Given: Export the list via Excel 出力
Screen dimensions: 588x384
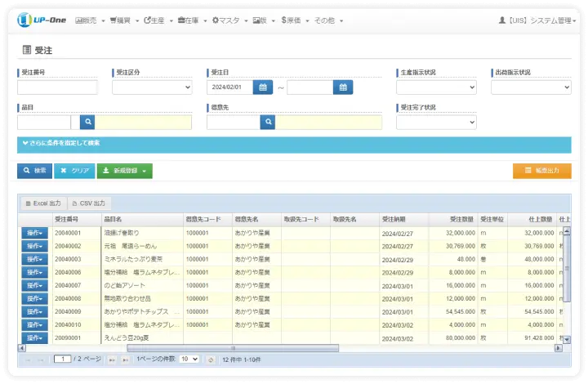Looking at the screenshot, I should pyautogui.click(x=42, y=203).
